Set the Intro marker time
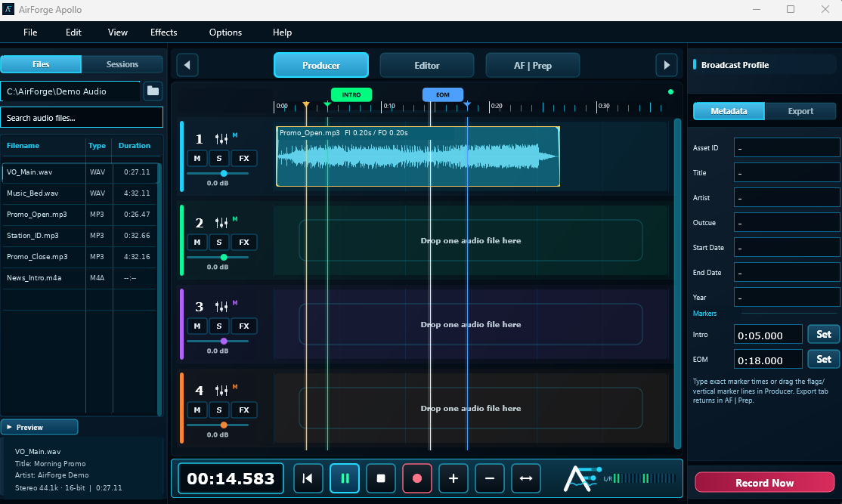Viewport: 842px width, 504px height. click(824, 334)
